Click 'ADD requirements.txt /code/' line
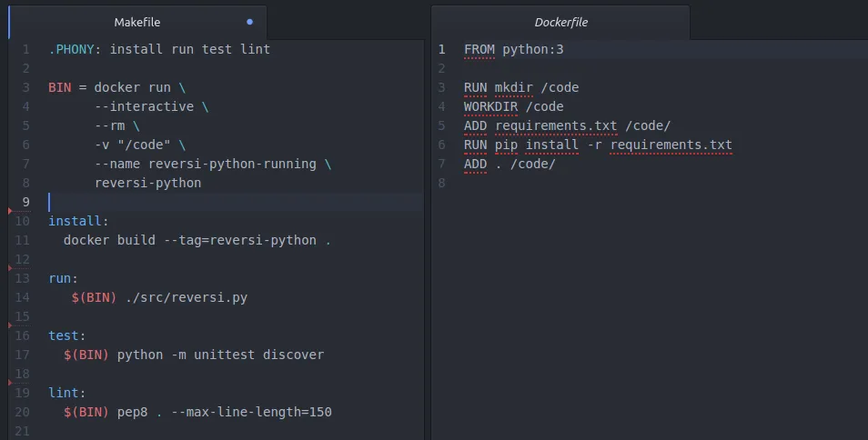The height and width of the screenshot is (440, 868). click(x=568, y=125)
